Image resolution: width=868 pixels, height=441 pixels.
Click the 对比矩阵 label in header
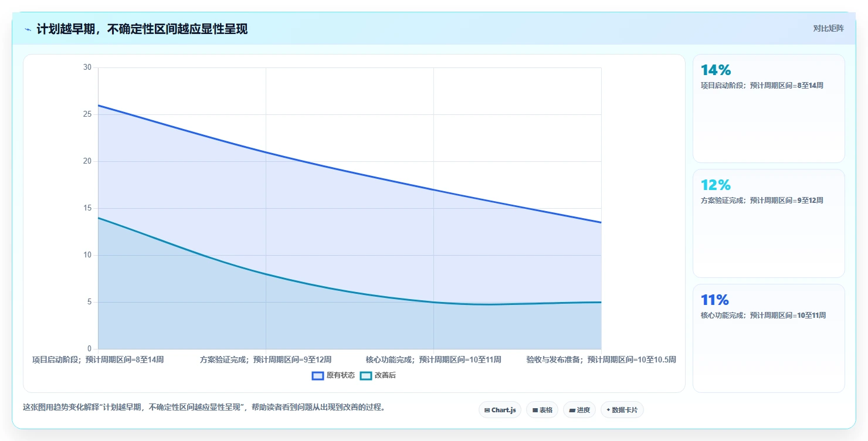pos(828,28)
